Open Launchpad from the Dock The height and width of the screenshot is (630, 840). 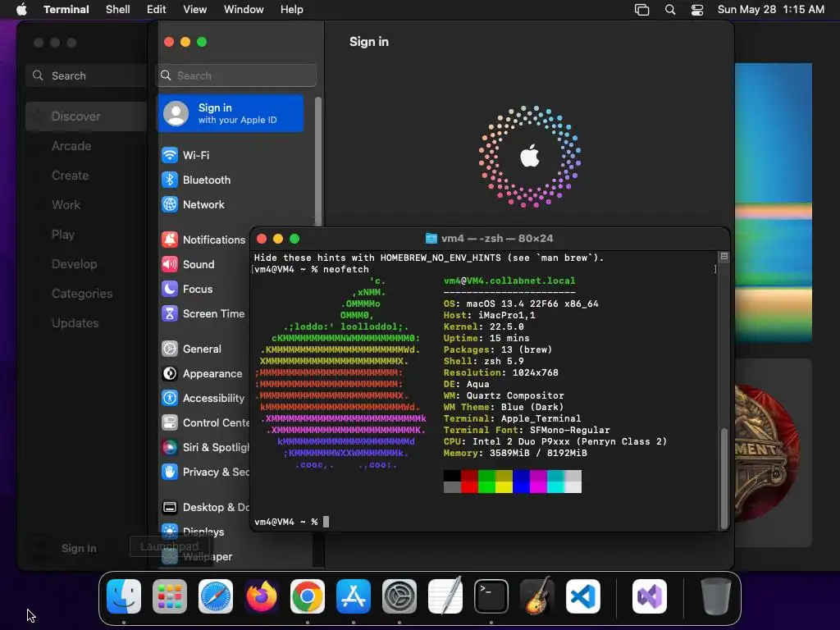point(170,596)
